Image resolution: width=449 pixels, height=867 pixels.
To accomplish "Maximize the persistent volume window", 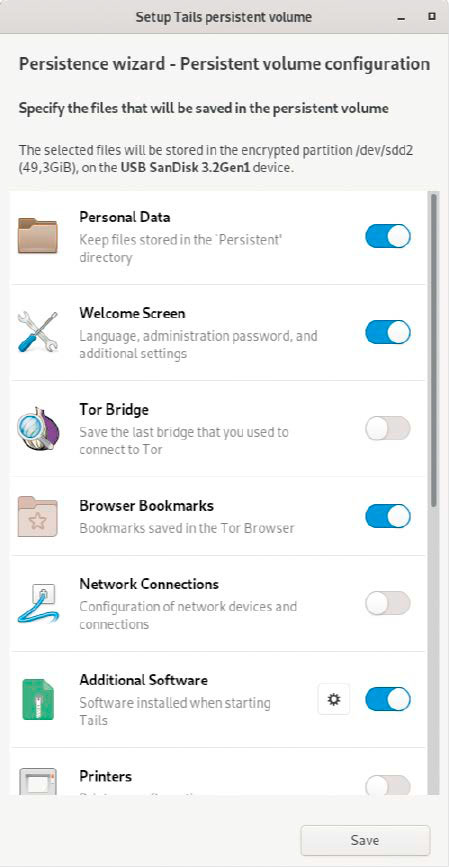I will pyautogui.click(x=432, y=17).
